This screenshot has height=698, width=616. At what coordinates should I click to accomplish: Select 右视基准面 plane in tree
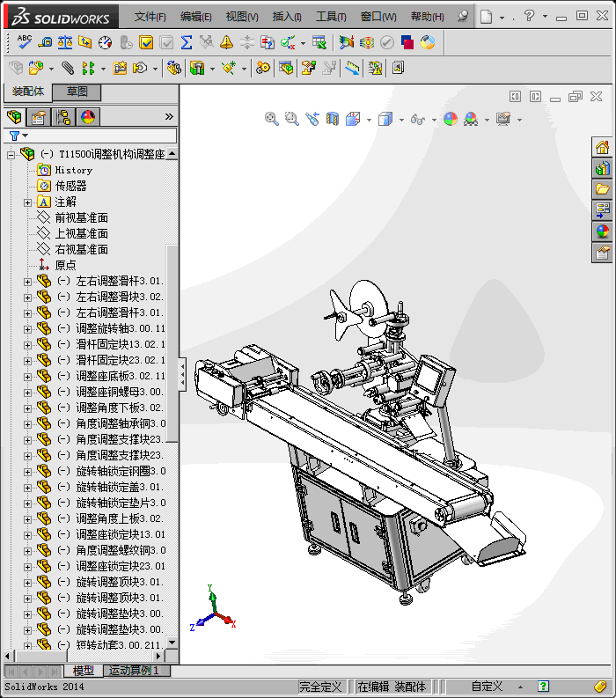(82, 249)
